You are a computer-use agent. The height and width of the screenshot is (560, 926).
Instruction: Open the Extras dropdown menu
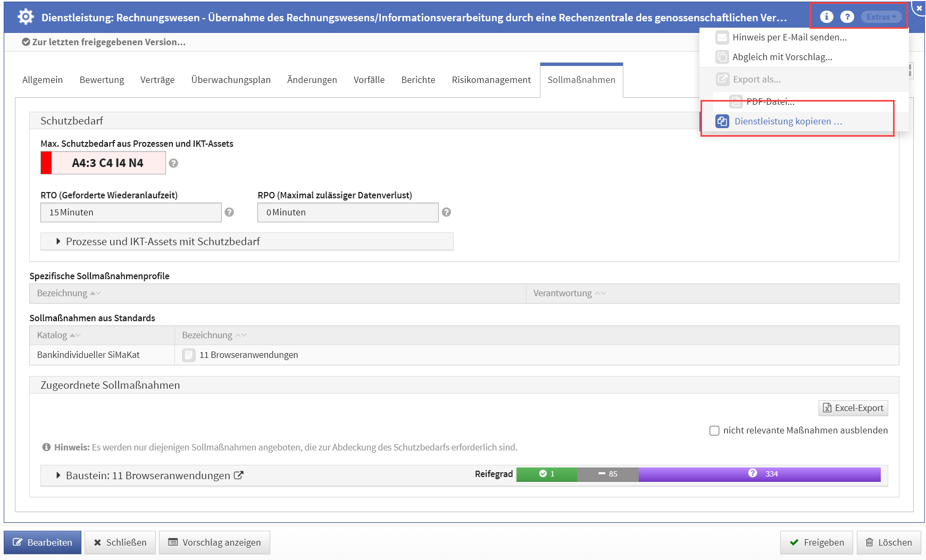pyautogui.click(x=881, y=17)
